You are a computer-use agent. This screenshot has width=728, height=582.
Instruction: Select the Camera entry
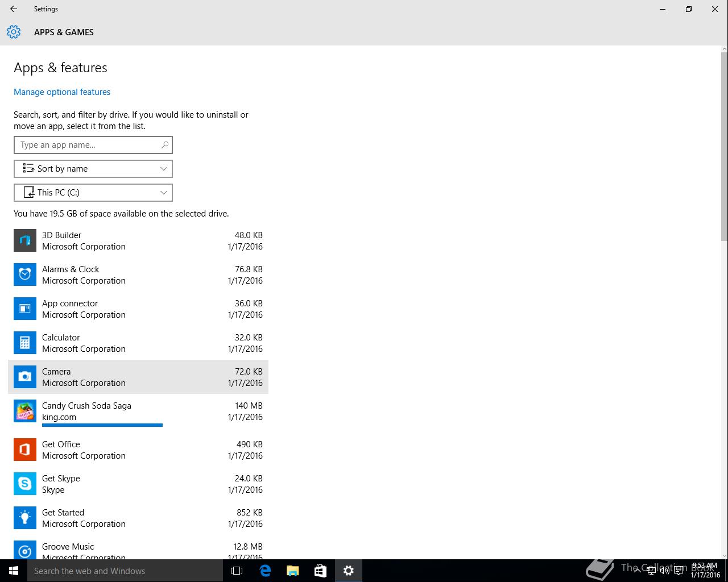(138, 377)
